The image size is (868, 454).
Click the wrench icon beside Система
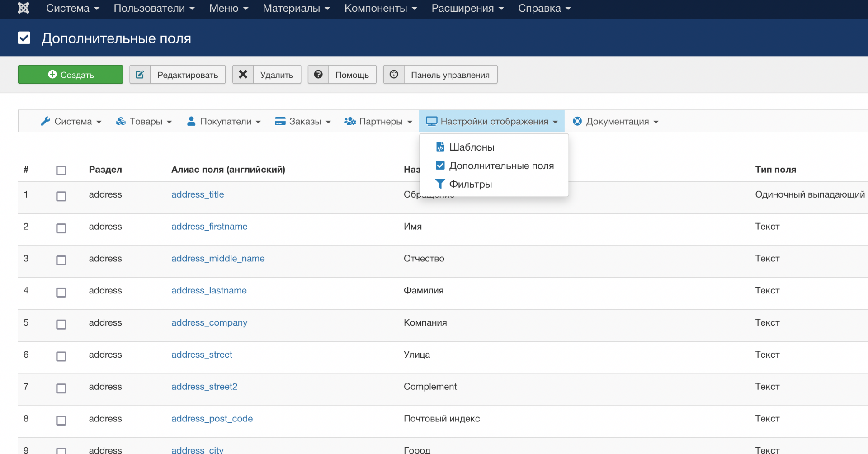pyautogui.click(x=45, y=121)
